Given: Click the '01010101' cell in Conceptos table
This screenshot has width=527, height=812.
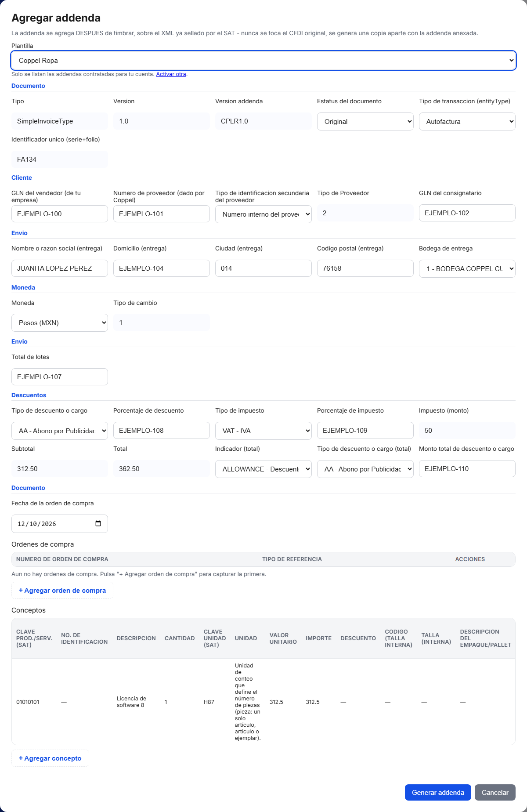Looking at the screenshot, I should tap(28, 702).
